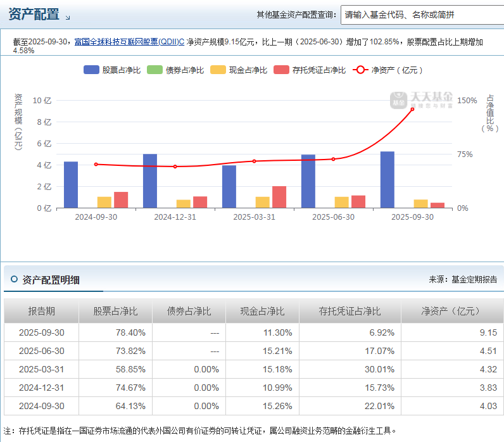This screenshot has height=442, width=504.
Task: Click the 报告期 column header
Action: [41, 311]
